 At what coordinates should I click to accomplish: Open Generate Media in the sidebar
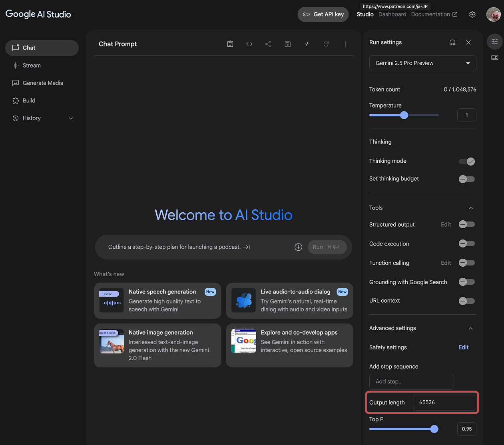[42, 83]
